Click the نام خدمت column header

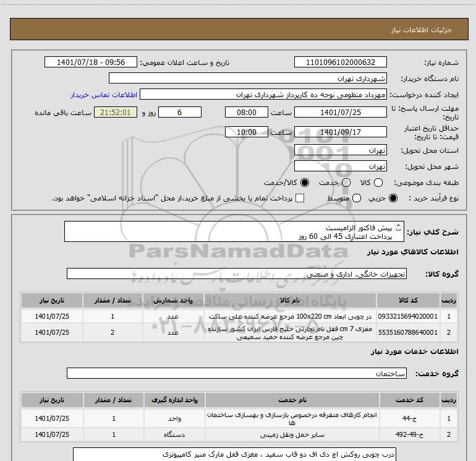(292, 400)
